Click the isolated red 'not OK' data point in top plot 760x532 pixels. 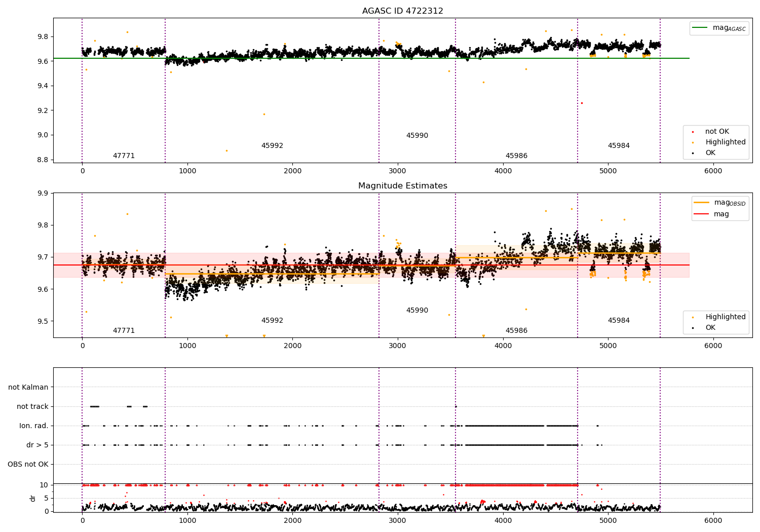pyautogui.click(x=582, y=103)
